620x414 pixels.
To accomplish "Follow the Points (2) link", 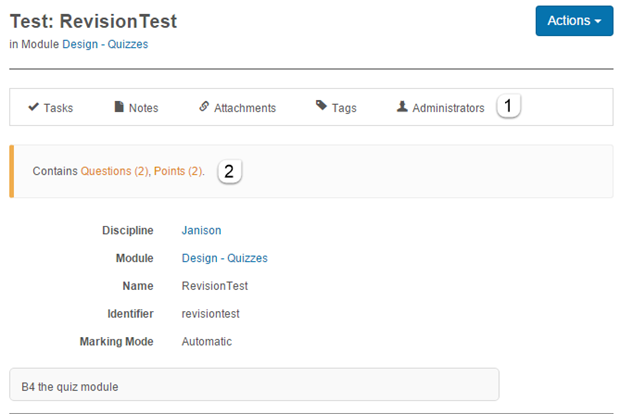I will tap(178, 171).
